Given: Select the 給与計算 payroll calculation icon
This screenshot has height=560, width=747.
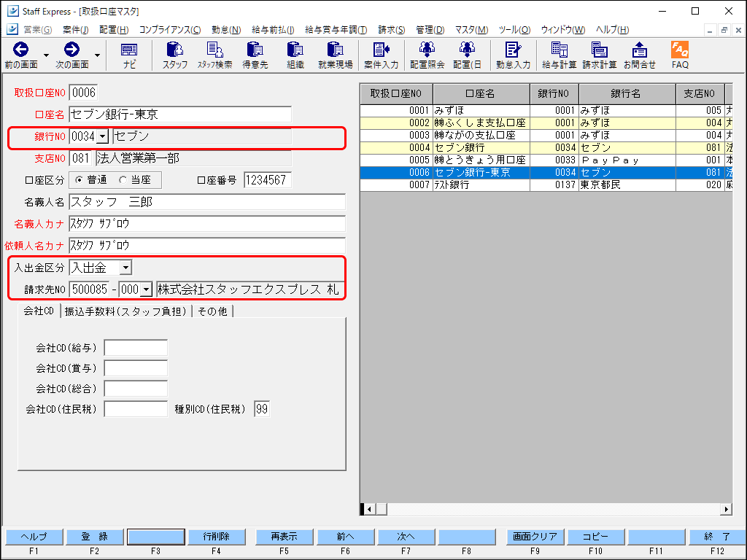Looking at the screenshot, I should point(559,55).
